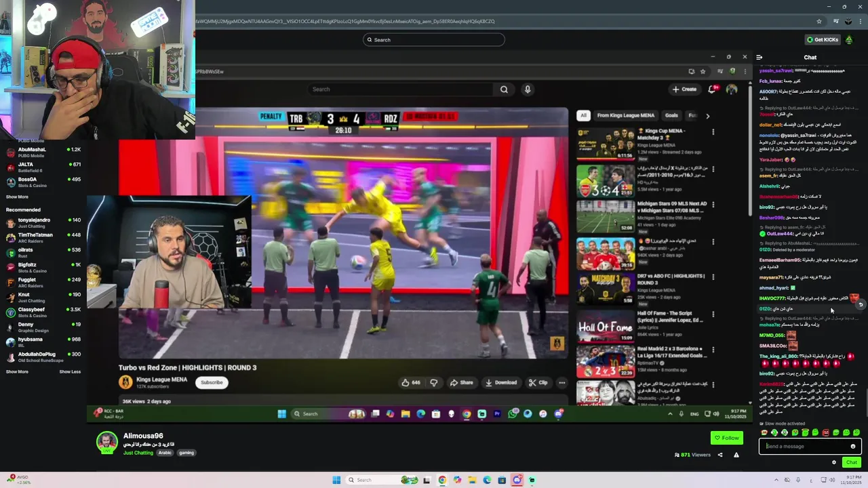868x488 pixels.
Task: Focus the Kick top search field
Action: (433, 40)
